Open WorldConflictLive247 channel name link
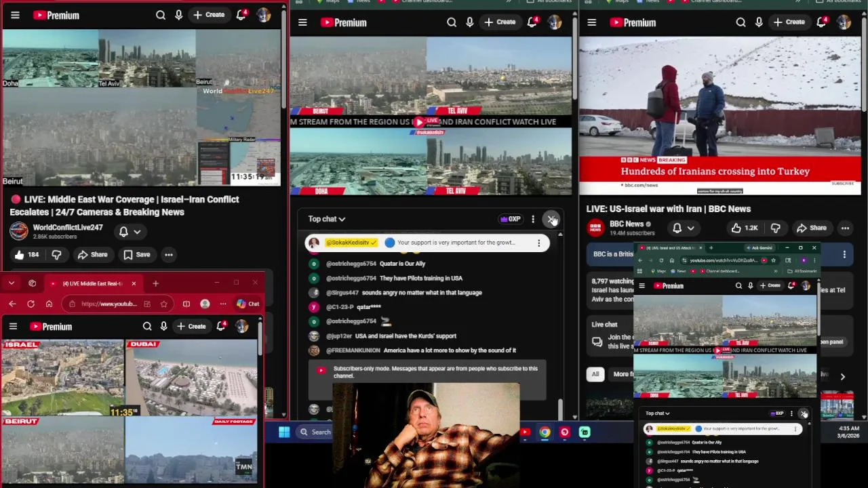This screenshot has height=488, width=868. 68,228
